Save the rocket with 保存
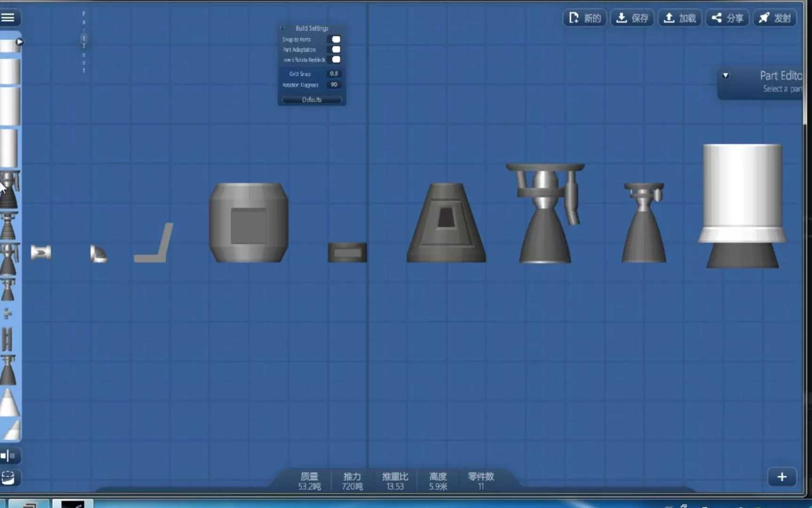The image size is (812, 508). tap(632, 18)
